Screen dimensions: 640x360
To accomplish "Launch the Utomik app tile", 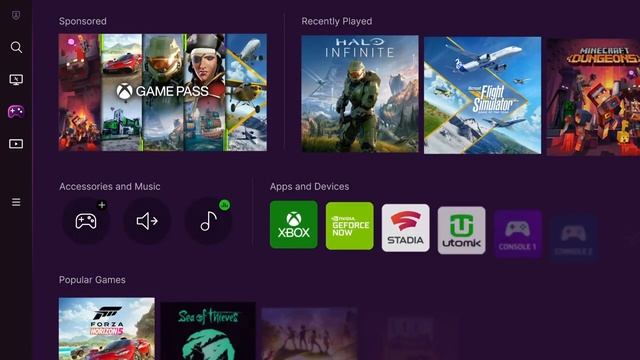I will [x=461, y=230].
